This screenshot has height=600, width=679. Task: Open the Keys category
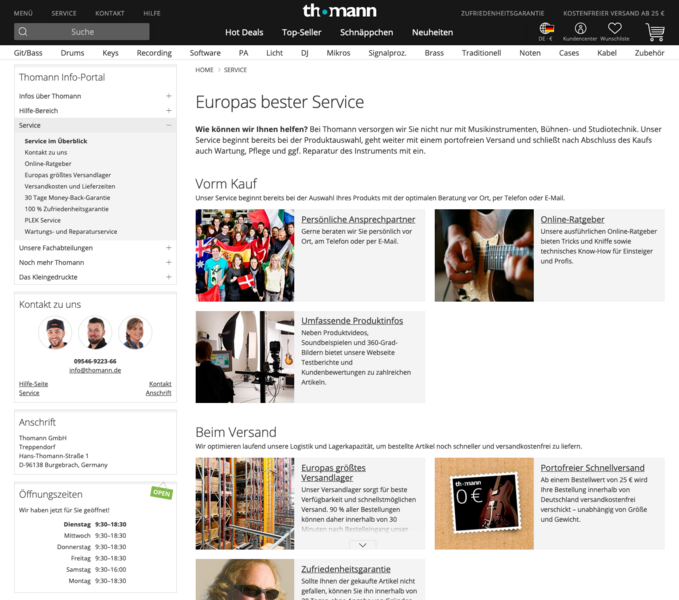pos(110,53)
